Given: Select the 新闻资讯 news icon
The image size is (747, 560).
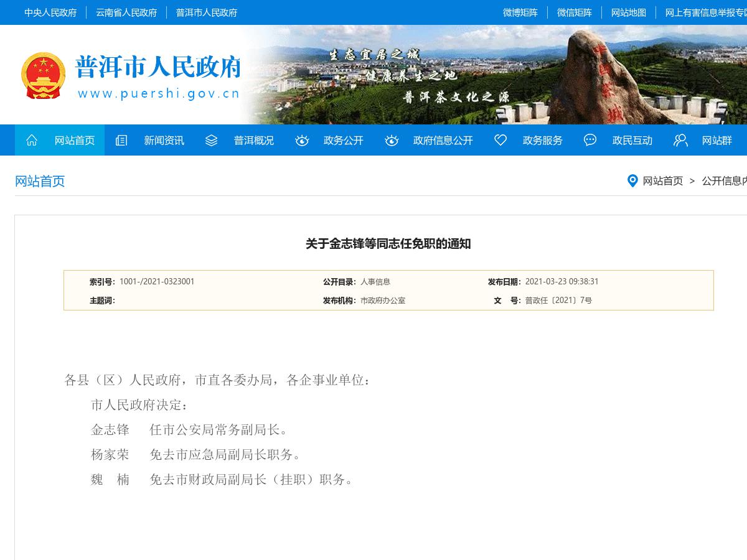Looking at the screenshot, I should (x=121, y=140).
